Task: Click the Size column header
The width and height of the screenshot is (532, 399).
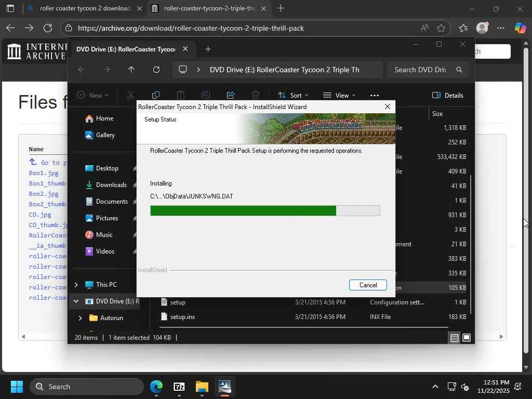Action: 437,114
